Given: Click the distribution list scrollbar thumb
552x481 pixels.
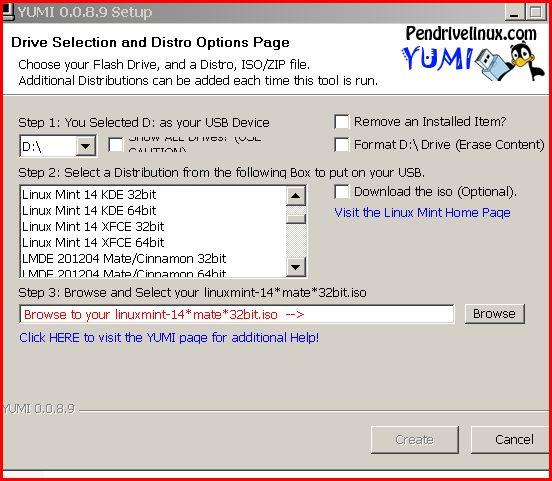Looking at the screenshot, I should (x=295, y=219).
